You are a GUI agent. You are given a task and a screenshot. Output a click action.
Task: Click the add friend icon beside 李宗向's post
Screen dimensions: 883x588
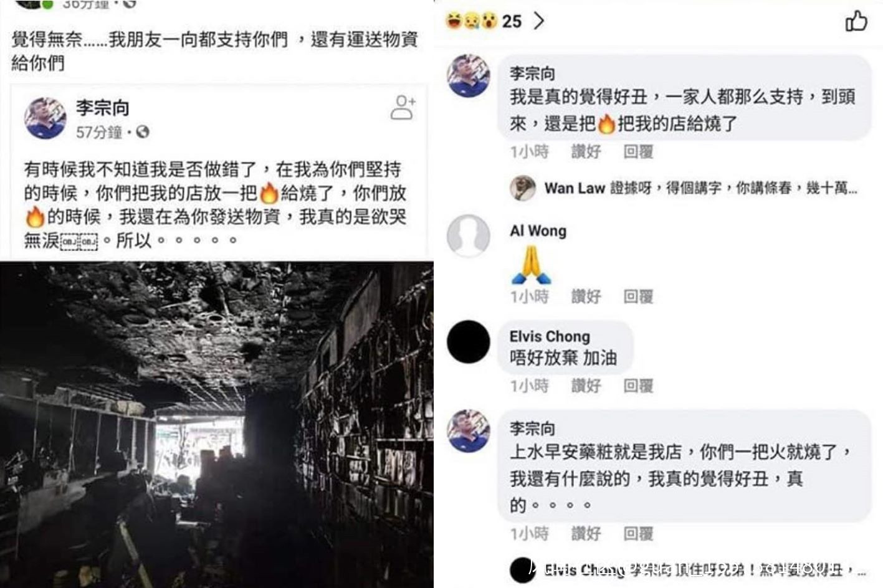click(x=403, y=107)
